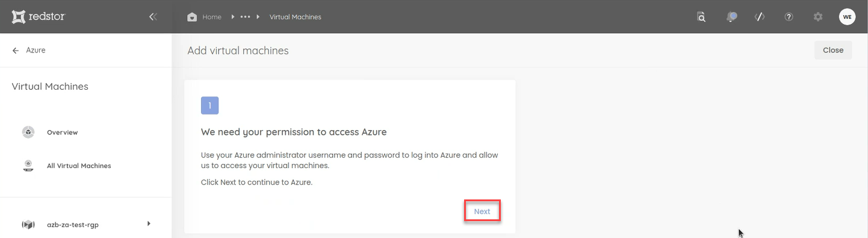Go back to Azure via arrow
868x238 pixels.
[16, 50]
